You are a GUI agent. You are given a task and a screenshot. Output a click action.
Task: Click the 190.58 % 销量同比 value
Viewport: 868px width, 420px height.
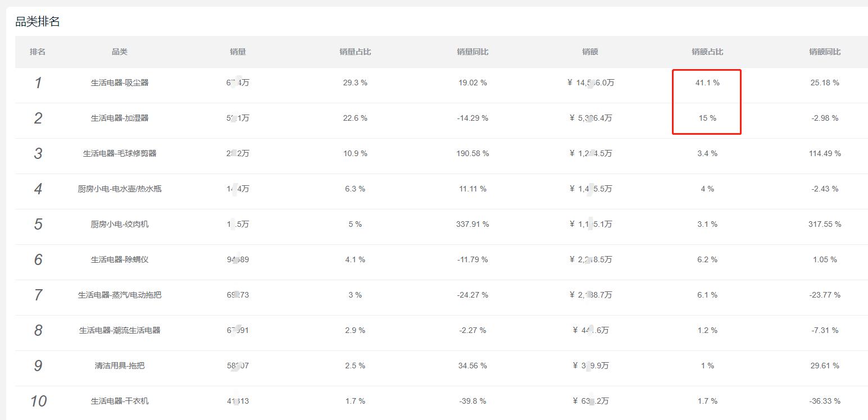click(472, 153)
